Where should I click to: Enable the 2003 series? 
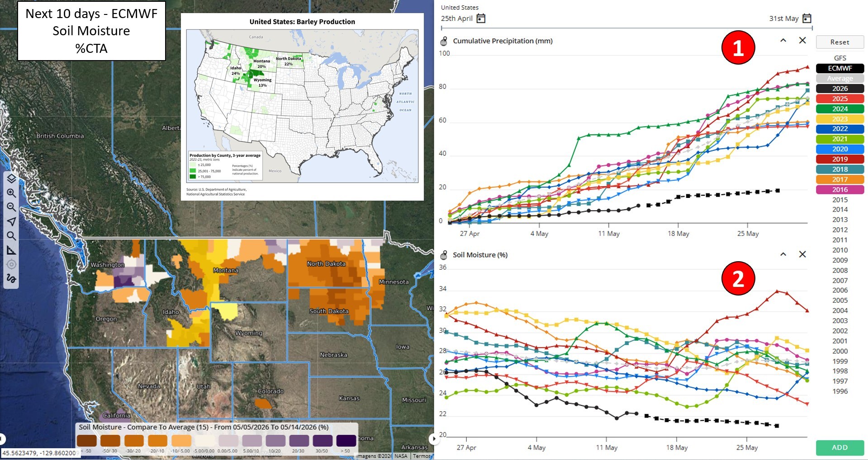click(840, 321)
